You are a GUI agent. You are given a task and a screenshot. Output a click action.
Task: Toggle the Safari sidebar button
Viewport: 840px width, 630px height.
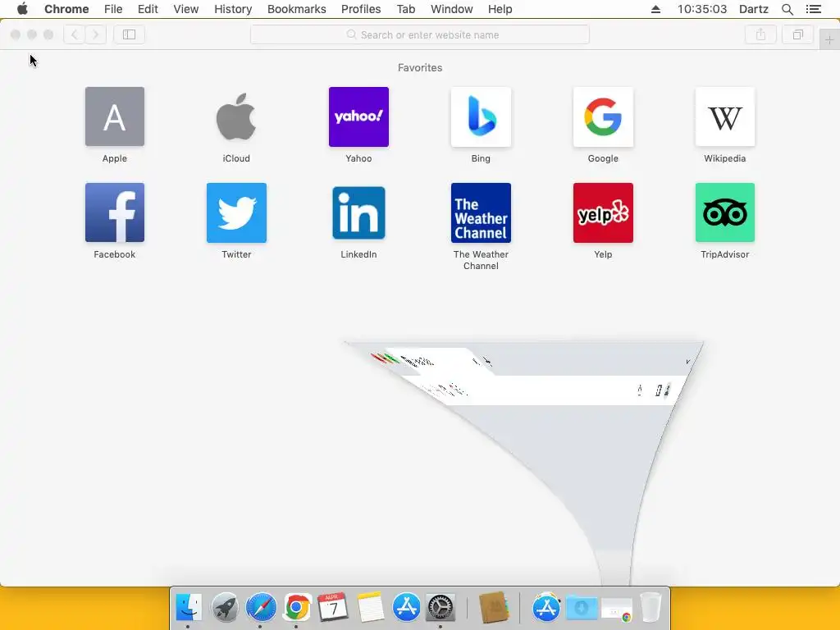[x=129, y=34]
